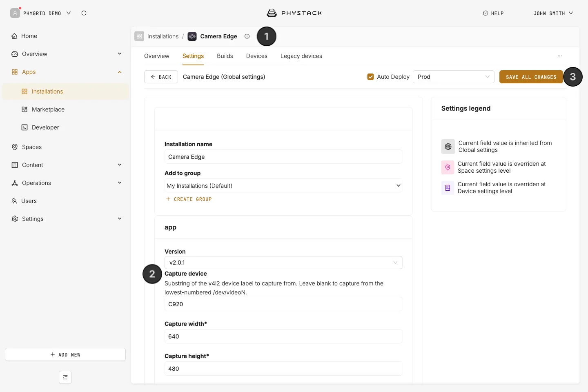The width and height of the screenshot is (588, 392).
Task: Click the Capture width input field
Action: [x=283, y=336]
